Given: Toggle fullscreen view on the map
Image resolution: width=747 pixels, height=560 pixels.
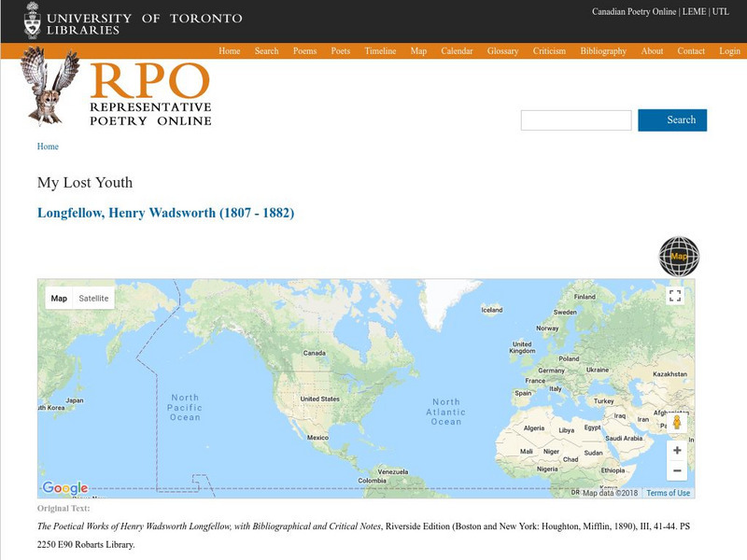Looking at the screenshot, I should click(674, 296).
